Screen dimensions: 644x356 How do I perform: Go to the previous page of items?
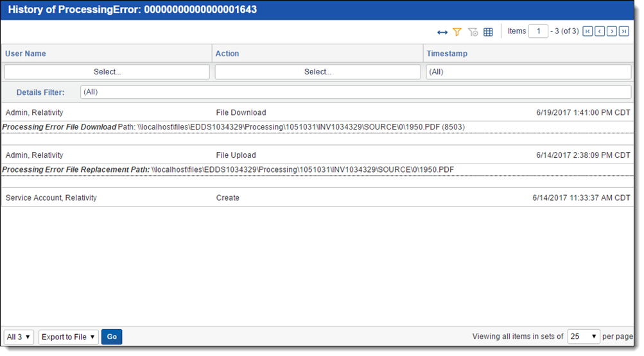tap(600, 31)
